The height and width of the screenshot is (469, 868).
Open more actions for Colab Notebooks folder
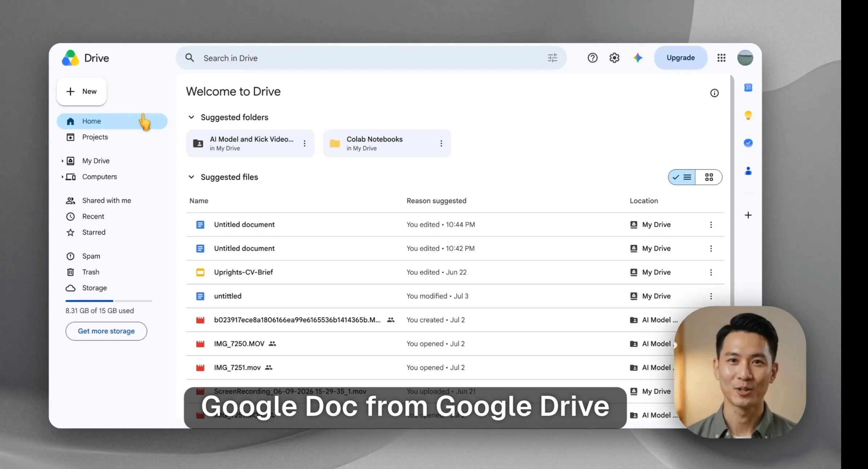441,143
